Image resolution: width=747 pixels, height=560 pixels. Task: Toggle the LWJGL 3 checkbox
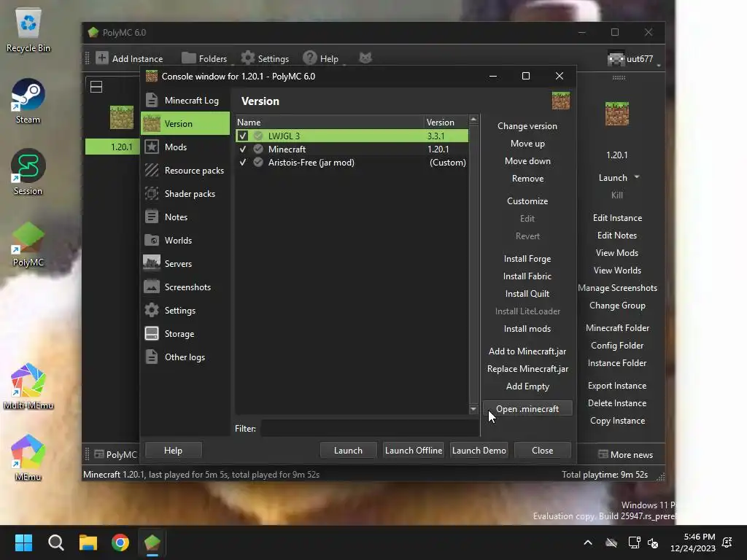pyautogui.click(x=243, y=136)
